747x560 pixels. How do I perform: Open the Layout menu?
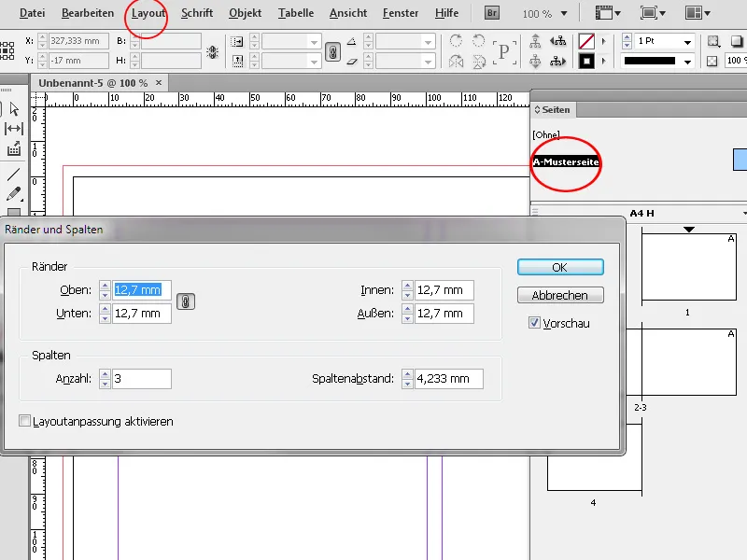[148, 12]
